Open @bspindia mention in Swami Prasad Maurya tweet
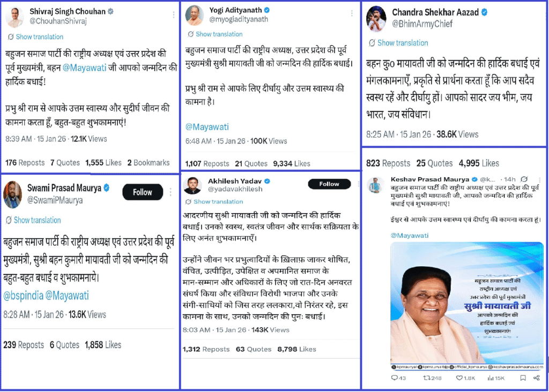The image size is (549, 392). click(x=24, y=296)
